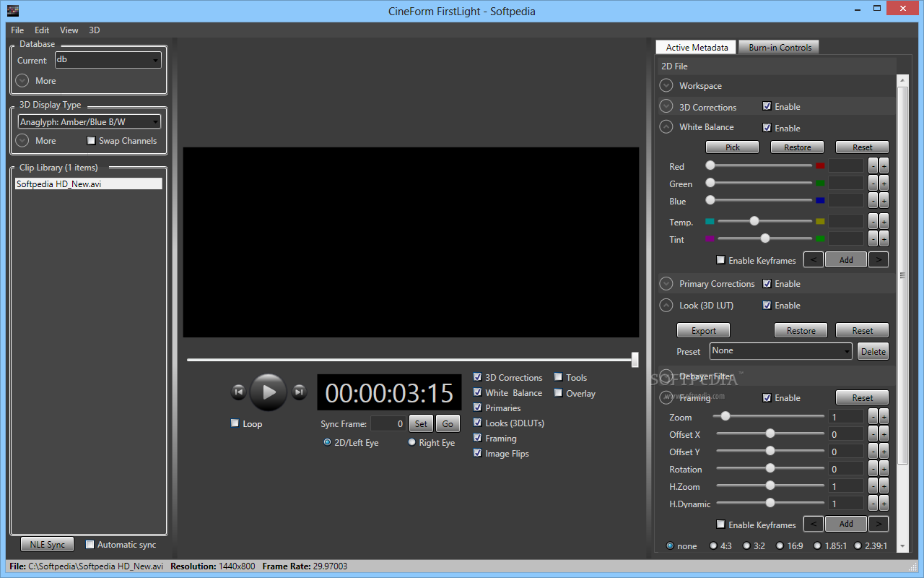Open the View menu

pos(69,30)
